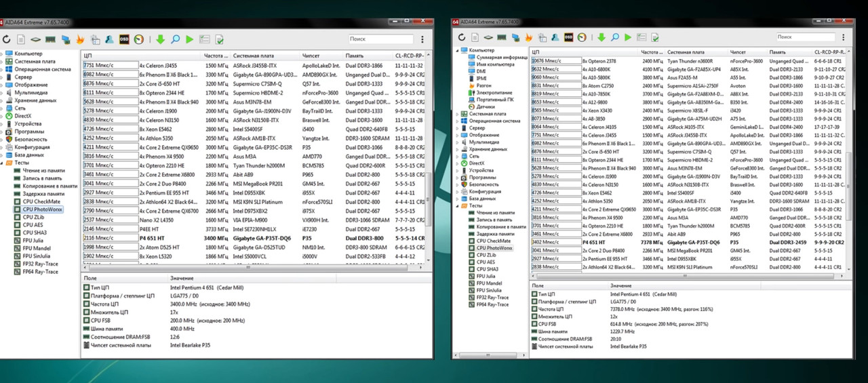
Task: Open Суммарная информация in the right window tree
Action: click(500, 58)
